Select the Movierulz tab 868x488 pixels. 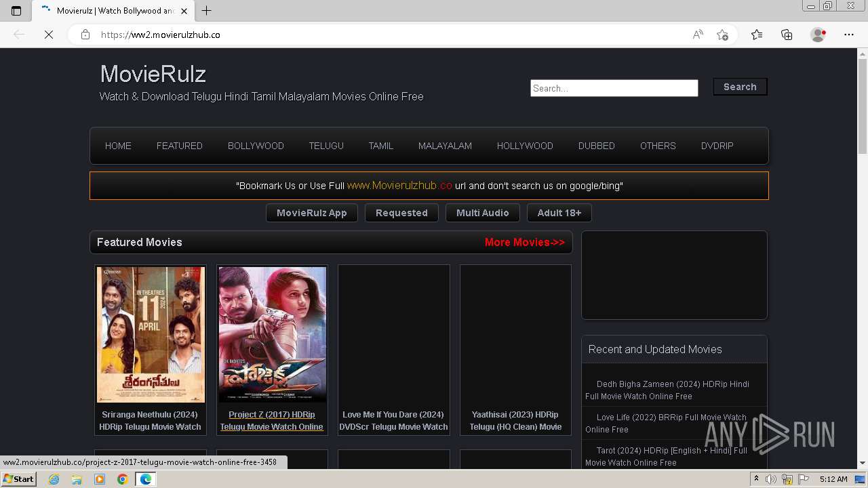tap(114, 11)
